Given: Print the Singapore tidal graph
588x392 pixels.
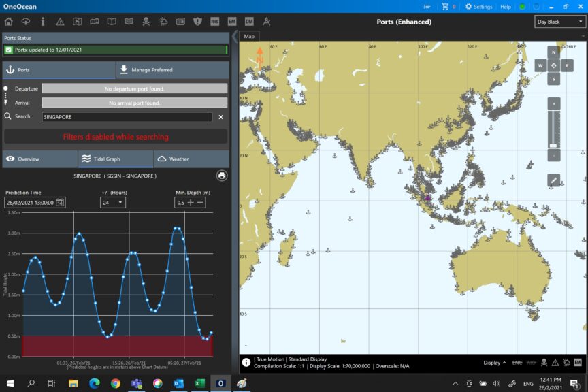Looking at the screenshot, I should pyautogui.click(x=222, y=176).
